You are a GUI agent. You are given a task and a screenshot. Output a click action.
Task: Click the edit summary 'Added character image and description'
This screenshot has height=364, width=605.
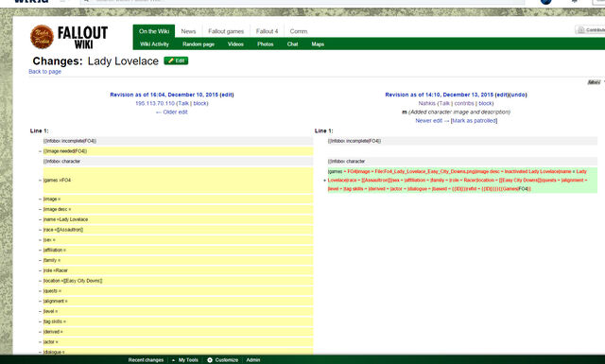pyautogui.click(x=459, y=112)
